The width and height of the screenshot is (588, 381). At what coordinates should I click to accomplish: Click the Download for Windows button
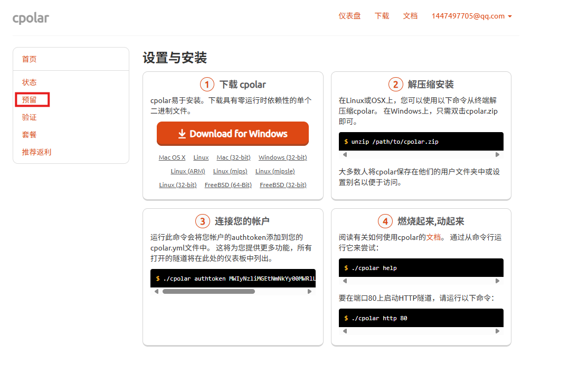pos(232,134)
